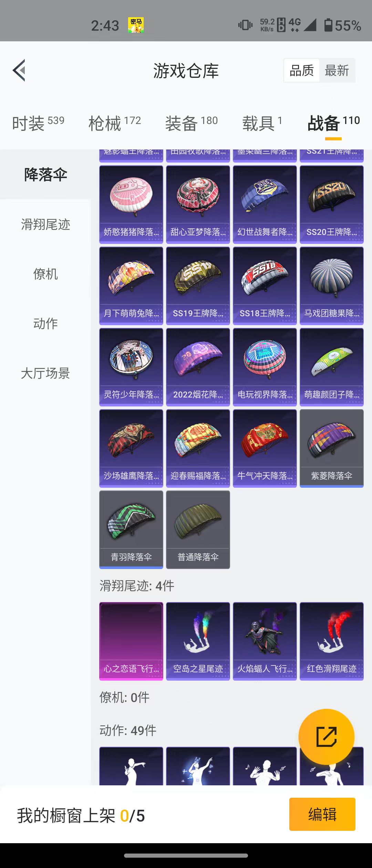Choose the 红色滑翔尾迹 red trail item
372x868 pixels.
[332, 641]
